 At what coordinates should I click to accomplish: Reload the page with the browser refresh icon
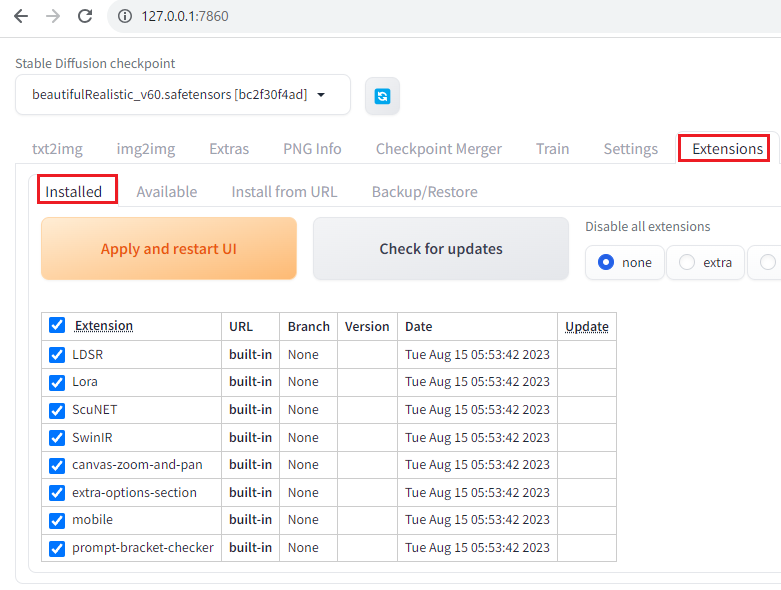[x=86, y=16]
